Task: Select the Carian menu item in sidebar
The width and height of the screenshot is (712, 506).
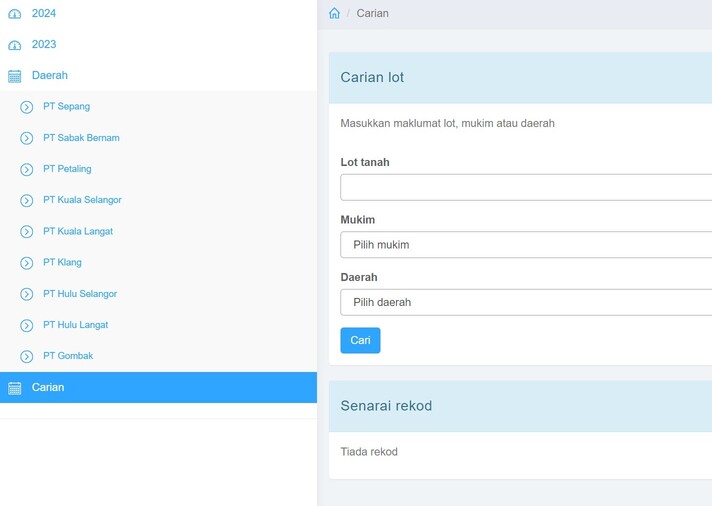Action: point(48,387)
